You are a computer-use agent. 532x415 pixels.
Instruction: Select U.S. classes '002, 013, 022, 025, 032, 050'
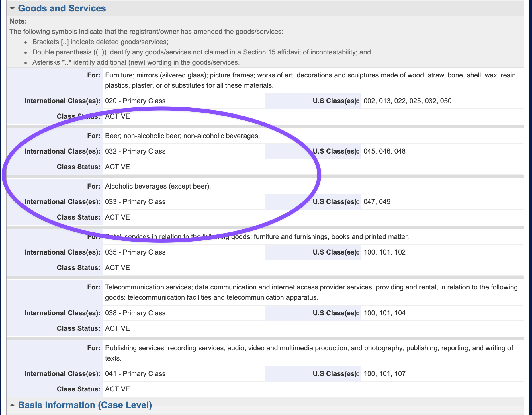click(x=408, y=101)
